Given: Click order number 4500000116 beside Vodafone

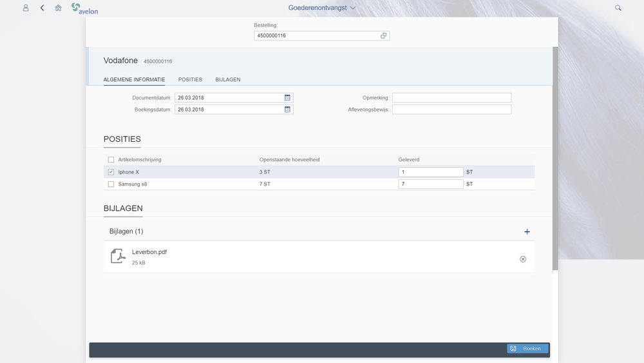Looking at the screenshot, I should pyautogui.click(x=158, y=61).
